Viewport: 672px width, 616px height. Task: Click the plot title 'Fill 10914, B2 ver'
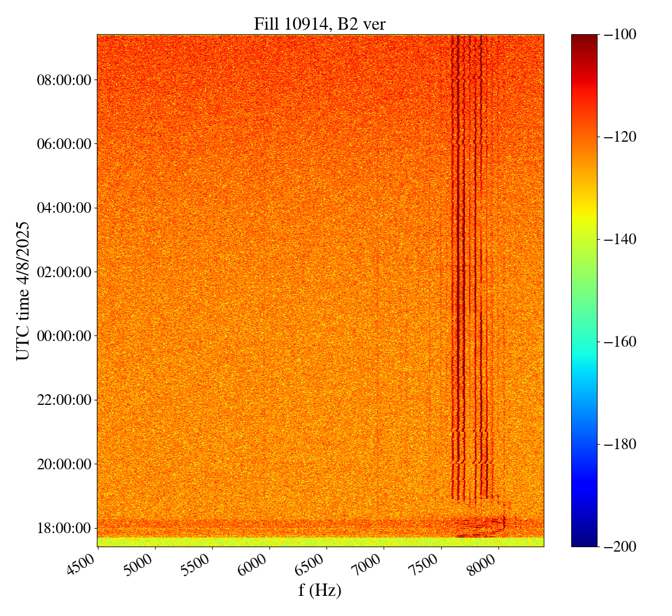click(x=320, y=24)
